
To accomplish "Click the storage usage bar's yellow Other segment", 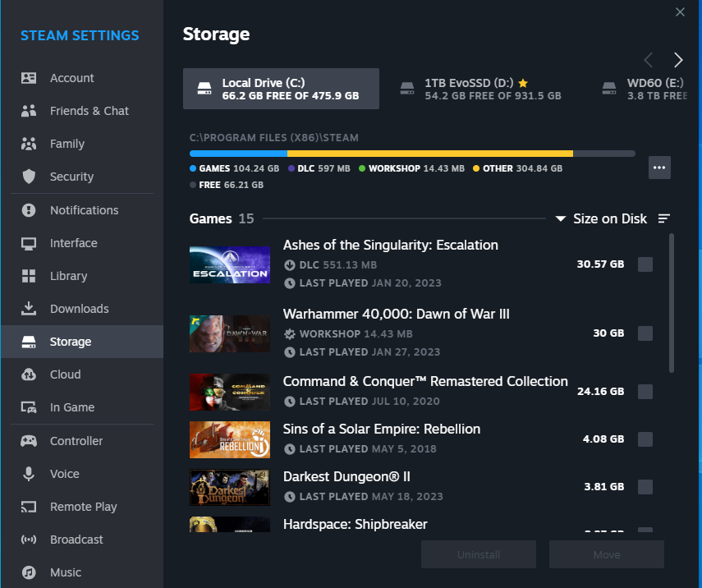I will [x=429, y=154].
